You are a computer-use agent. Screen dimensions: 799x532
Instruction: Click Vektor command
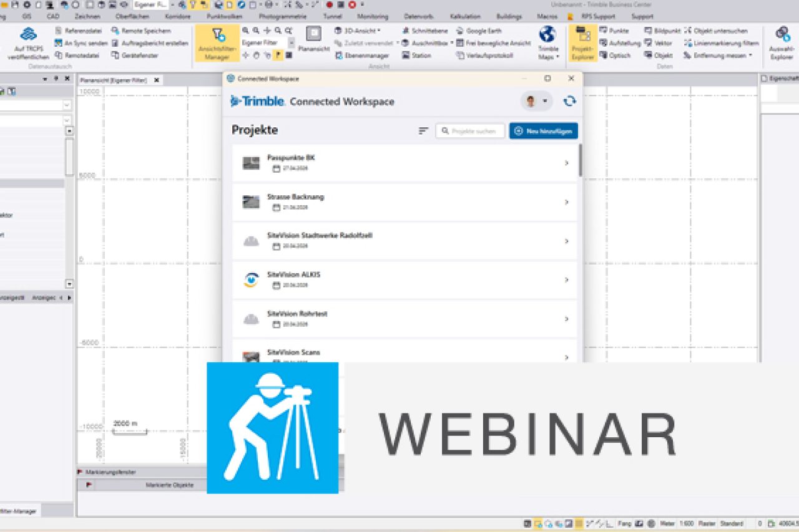point(658,43)
